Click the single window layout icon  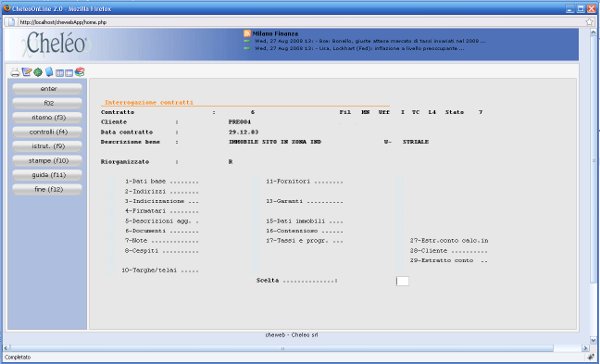pos(69,73)
